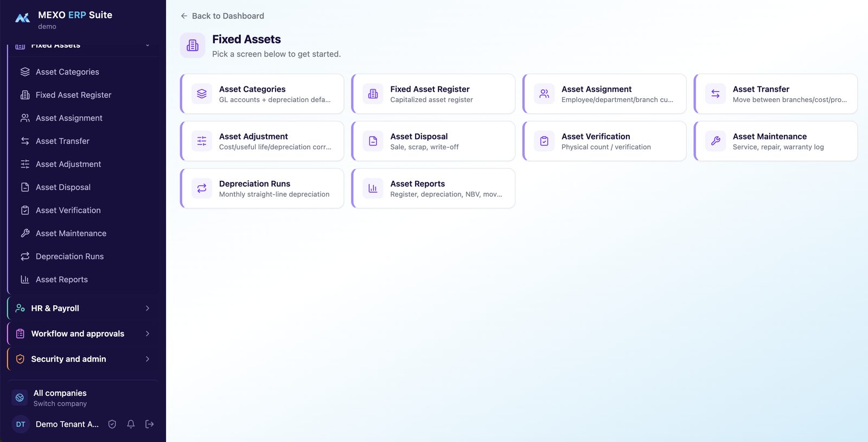Click the Asset Disposal file icon in sidebar
This screenshot has width=868, height=442.
[25, 187]
